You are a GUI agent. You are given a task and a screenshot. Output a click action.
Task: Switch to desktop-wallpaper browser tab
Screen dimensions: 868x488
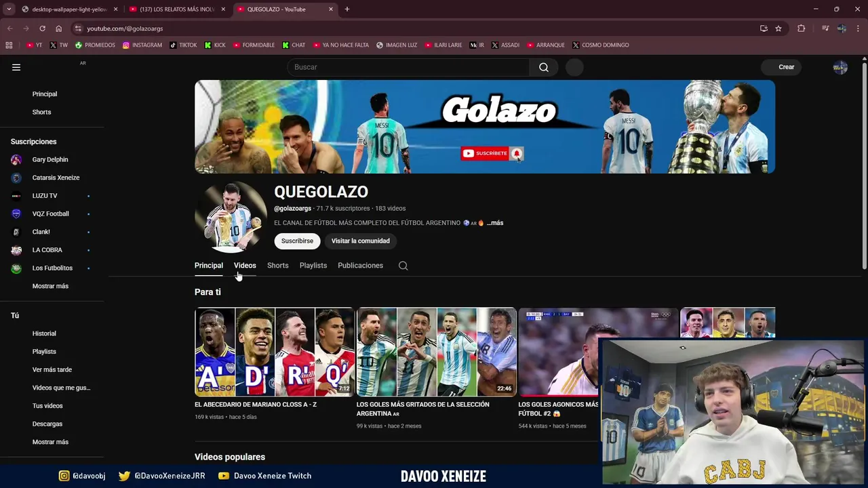click(x=69, y=9)
